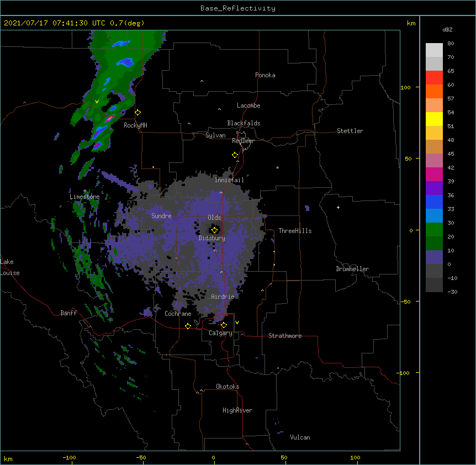476x465 pixels.
Task: Click the Vulcan city label
Action: tap(300, 437)
